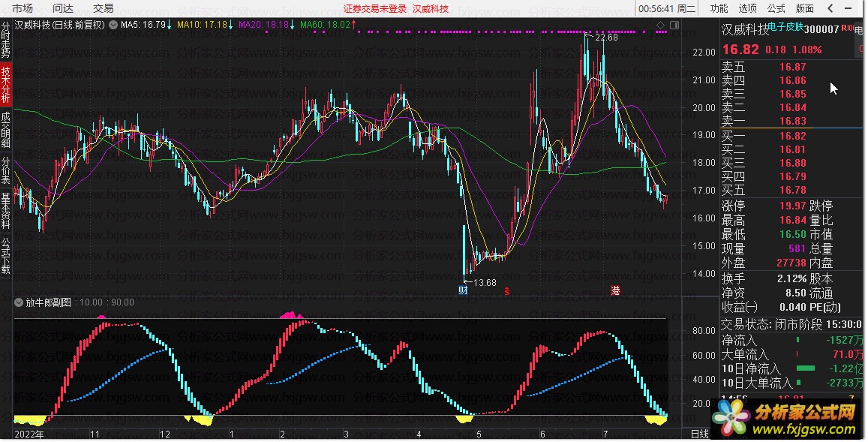Click the 10日大单流入 row
Screen dimensions: 868x442
[x=791, y=383]
